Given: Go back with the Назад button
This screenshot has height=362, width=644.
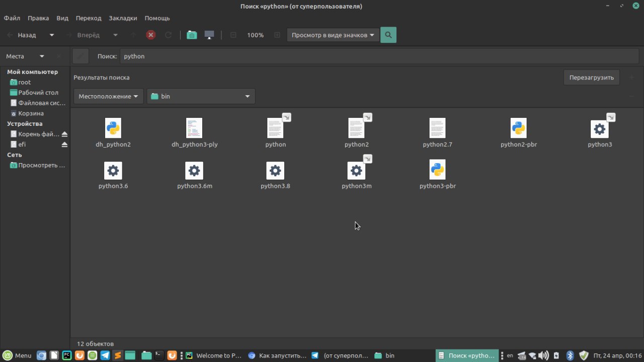Looking at the screenshot, I should click(x=22, y=35).
